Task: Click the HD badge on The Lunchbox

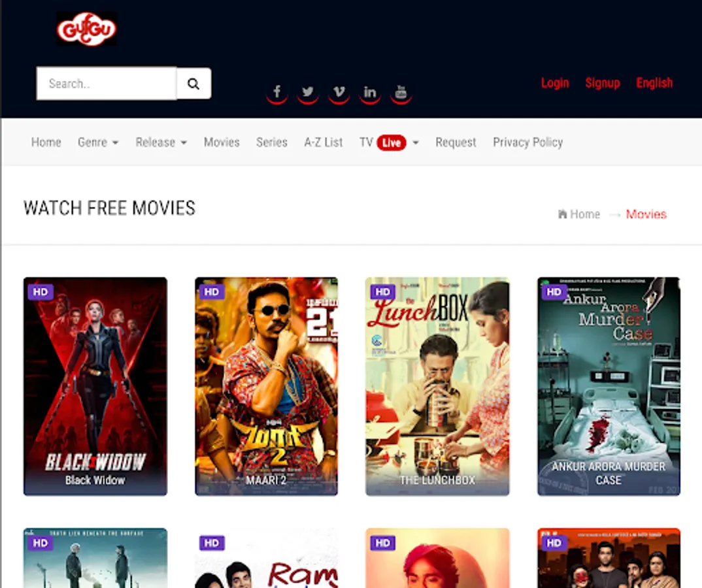Action: (382, 292)
